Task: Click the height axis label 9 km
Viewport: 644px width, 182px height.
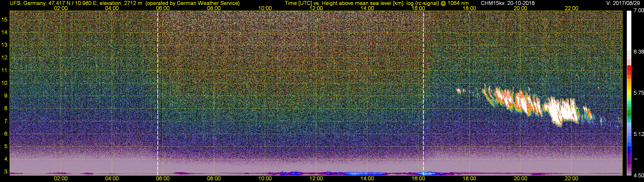Action: (x=6, y=96)
